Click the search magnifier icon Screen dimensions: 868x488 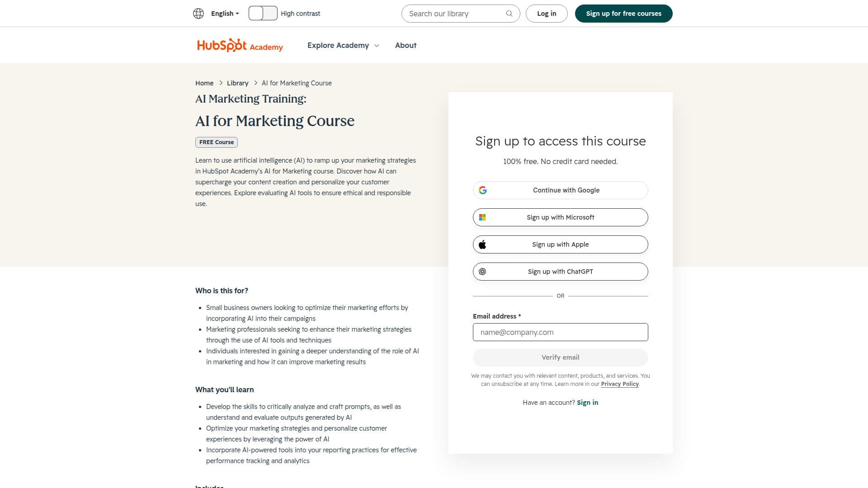pyautogui.click(x=509, y=14)
